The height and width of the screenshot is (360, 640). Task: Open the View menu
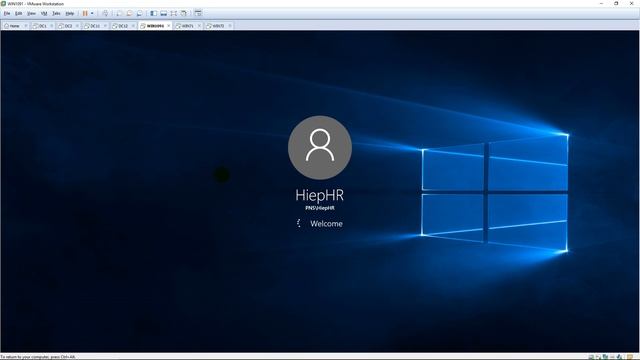coord(31,13)
